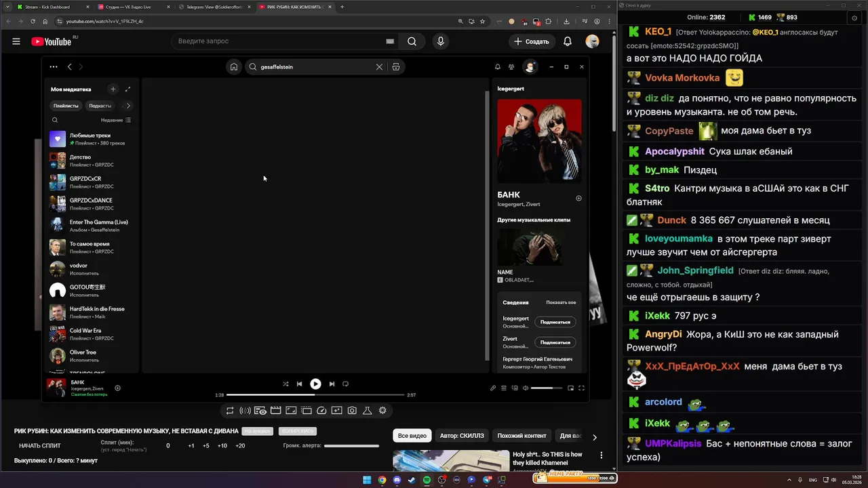
Task: Select Автор: СКИЛЛЗ chip
Action: (462, 436)
